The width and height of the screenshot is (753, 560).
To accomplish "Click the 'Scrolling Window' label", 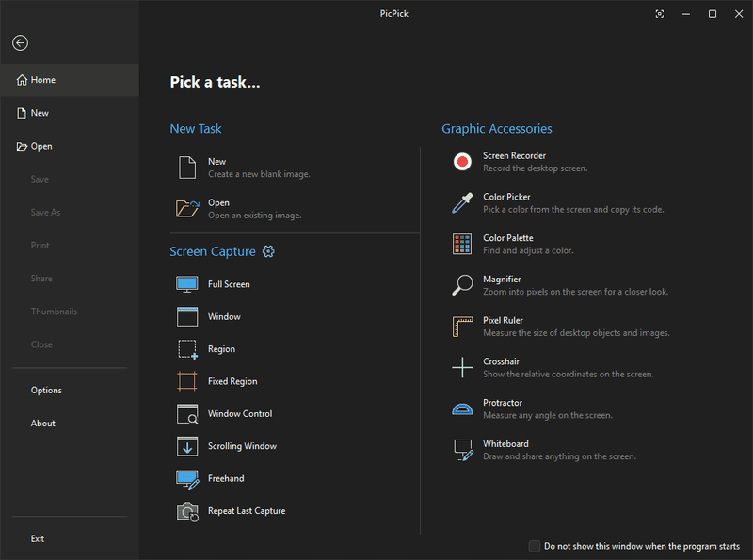I will coord(242,446).
